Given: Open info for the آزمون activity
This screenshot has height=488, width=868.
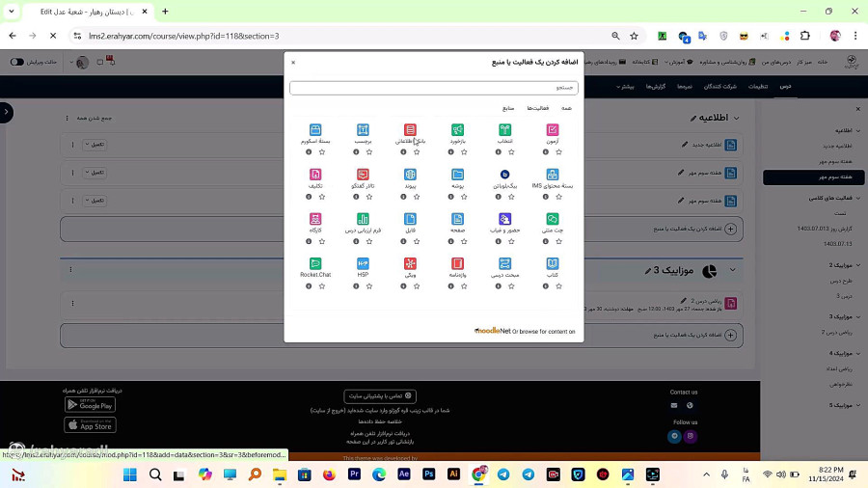Looking at the screenshot, I should 546,152.
